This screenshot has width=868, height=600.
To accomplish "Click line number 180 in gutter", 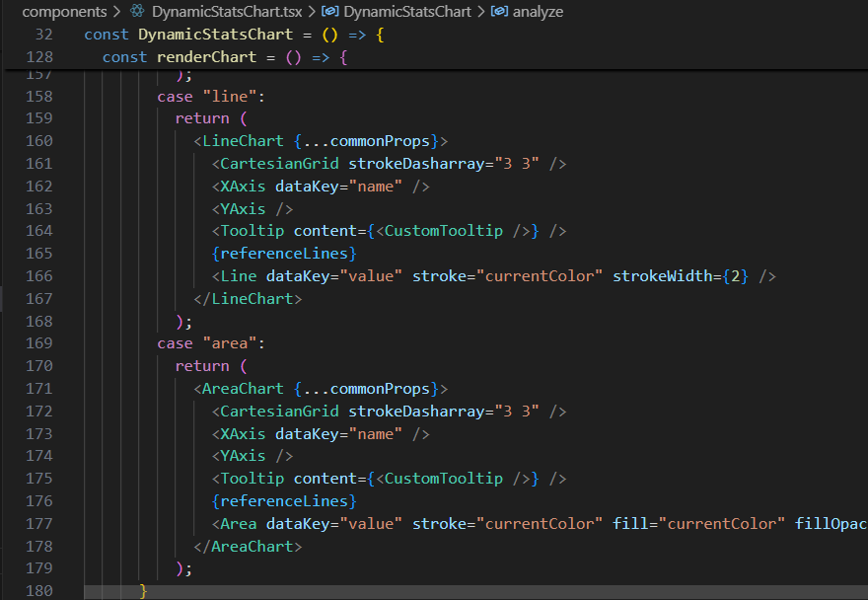I will (39, 590).
